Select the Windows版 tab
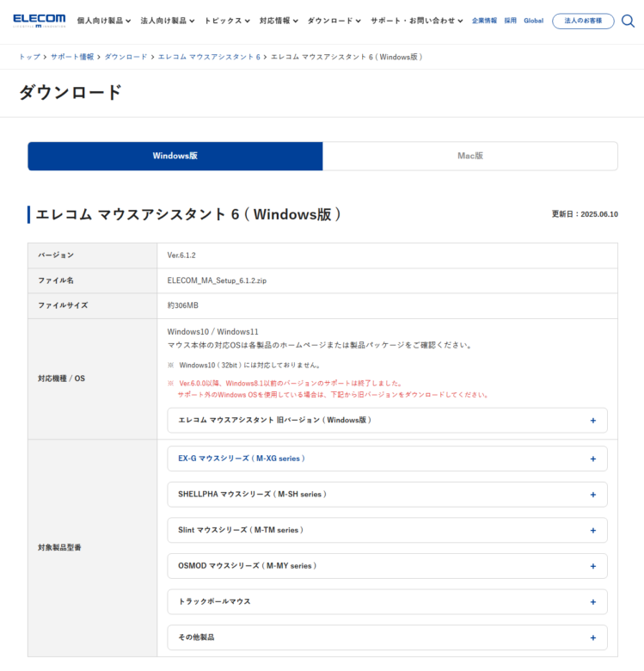The width and height of the screenshot is (644, 671). coord(175,157)
